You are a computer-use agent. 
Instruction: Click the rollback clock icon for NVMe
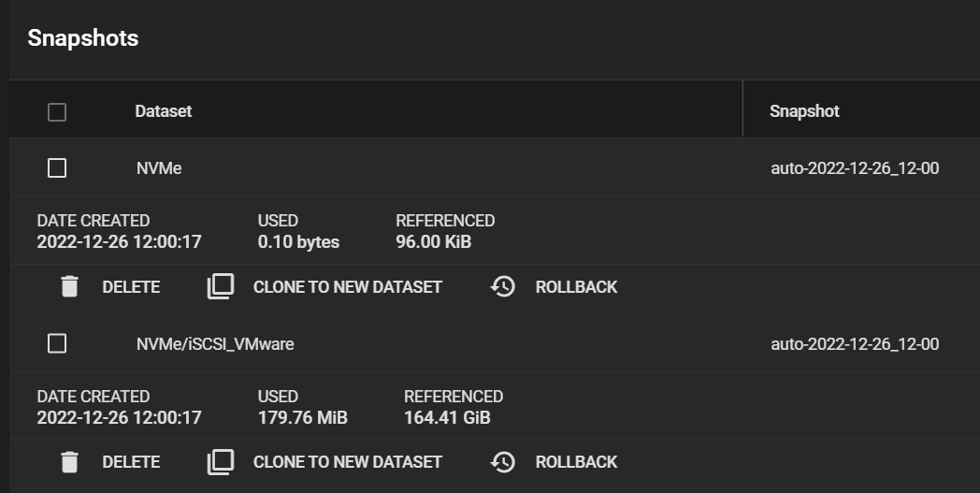click(x=503, y=286)
